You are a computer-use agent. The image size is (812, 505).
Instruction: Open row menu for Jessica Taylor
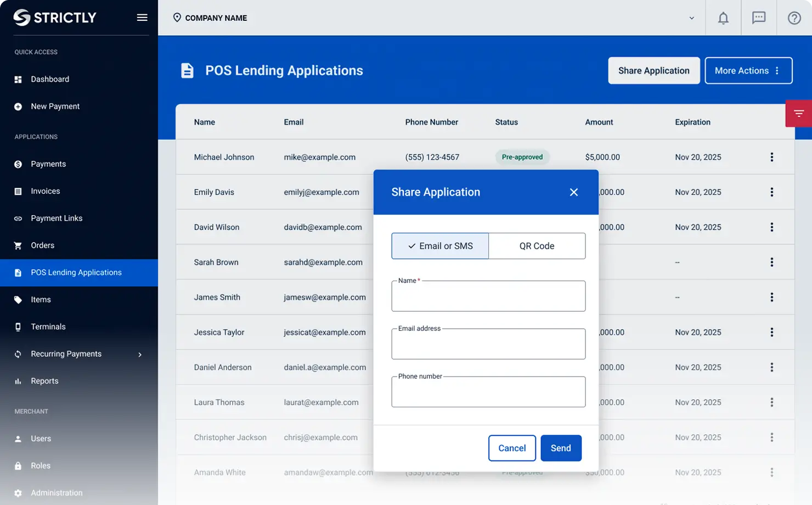tap(771, 332)
